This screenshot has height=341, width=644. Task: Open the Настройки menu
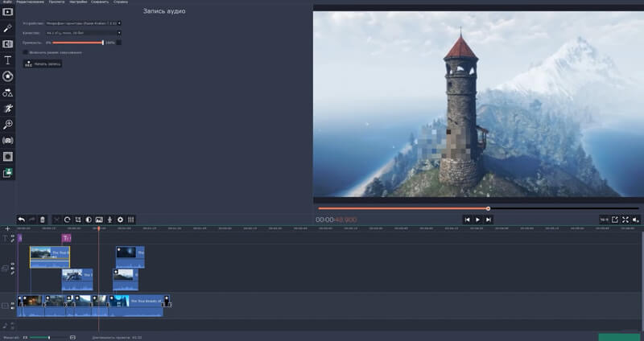(x=78, y=2)
